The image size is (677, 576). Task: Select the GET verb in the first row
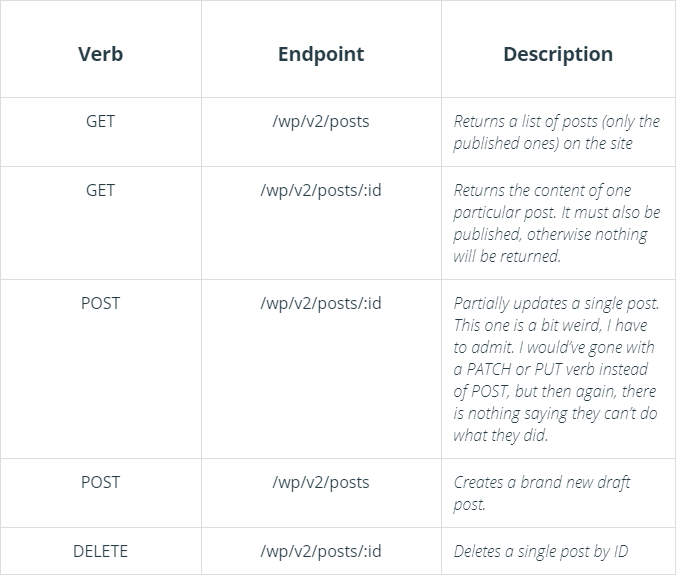click(x=100, y=121)
